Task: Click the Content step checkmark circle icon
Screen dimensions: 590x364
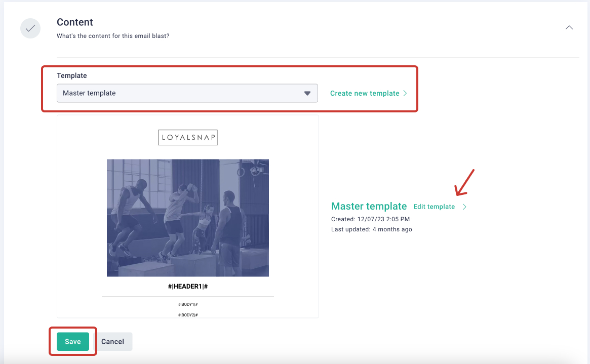Action: [x=30, y=28]
